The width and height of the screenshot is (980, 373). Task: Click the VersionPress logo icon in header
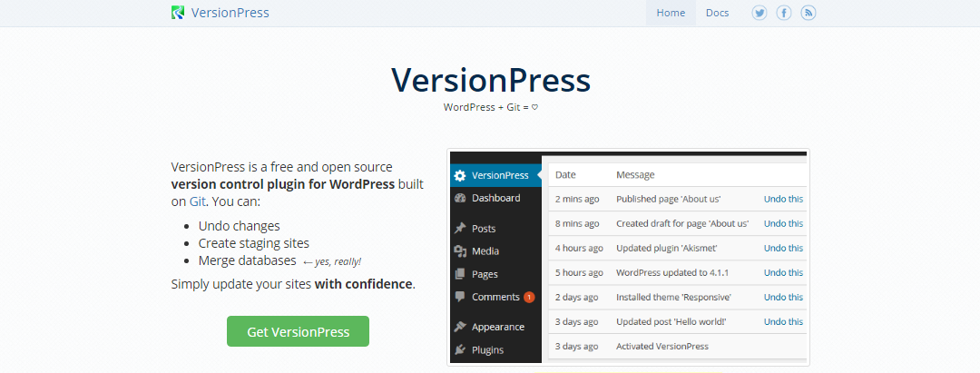click(x=179, y=13)
